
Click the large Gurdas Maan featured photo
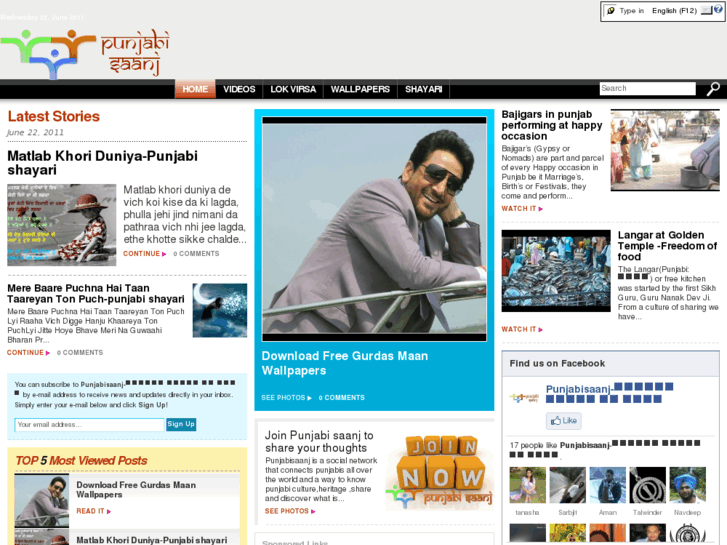coord(374,229)
